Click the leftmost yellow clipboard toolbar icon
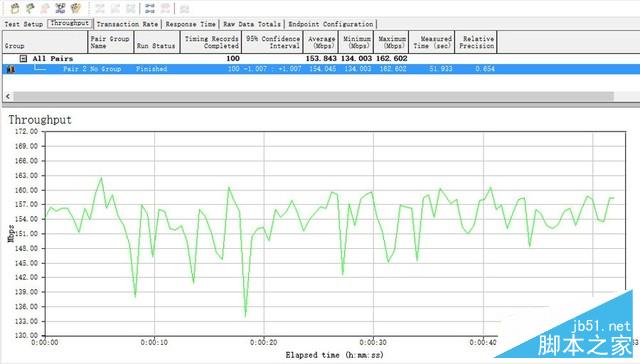Image resolution: width=640 pixels, height=364 pixels. 15,8
